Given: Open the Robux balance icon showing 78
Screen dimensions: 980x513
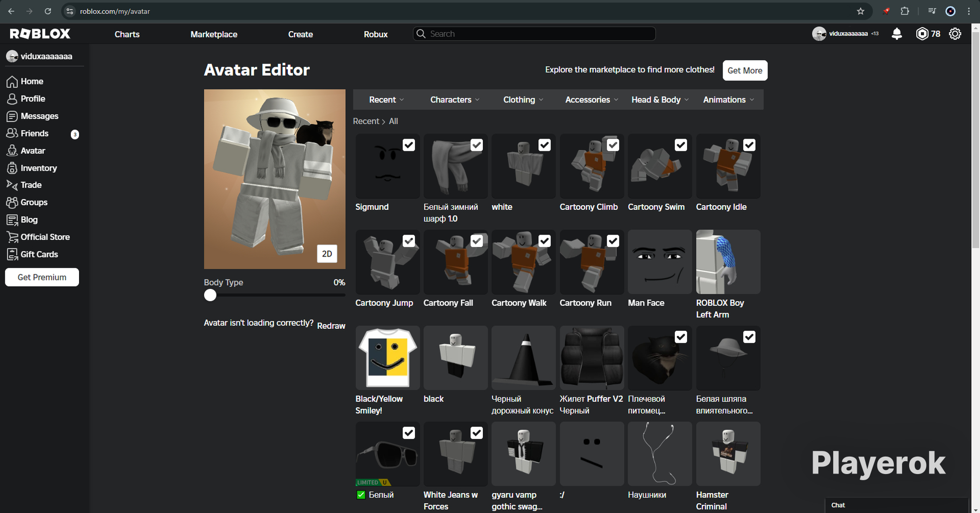Looking at the screenshot, I should [x=922, y=34].
